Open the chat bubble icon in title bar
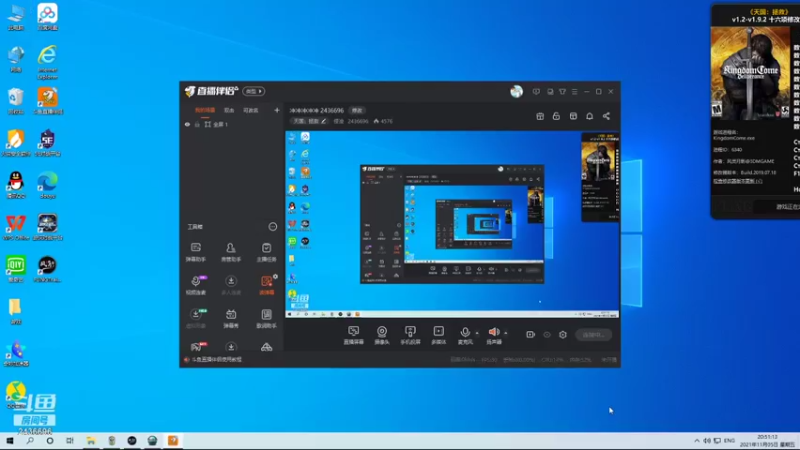This screenshot has width=800, height=450. [550, 92]
